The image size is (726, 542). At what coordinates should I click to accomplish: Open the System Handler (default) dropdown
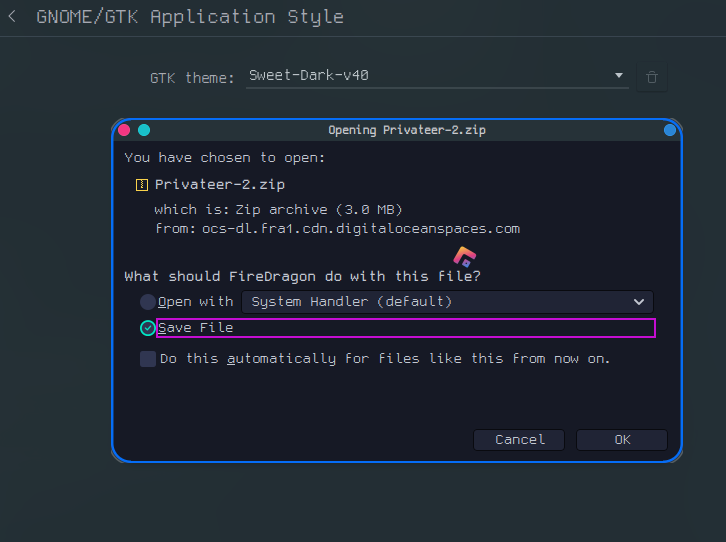point(447,302)
